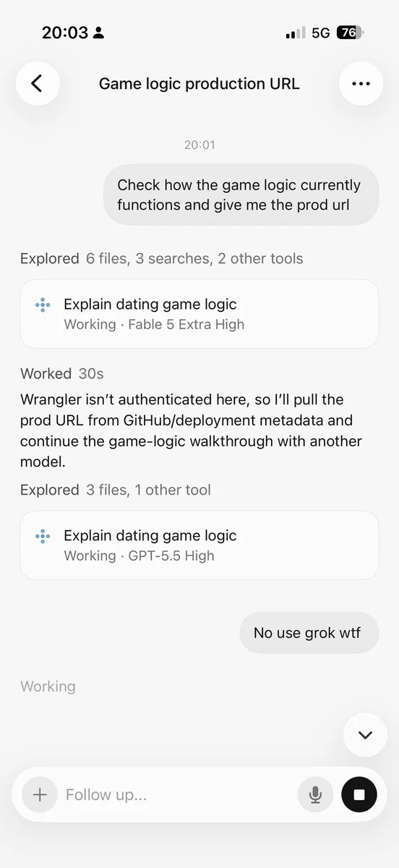Tap the 20:01 timestamp label
Viewport: 399px width, 868px height.
click(199, 145)
